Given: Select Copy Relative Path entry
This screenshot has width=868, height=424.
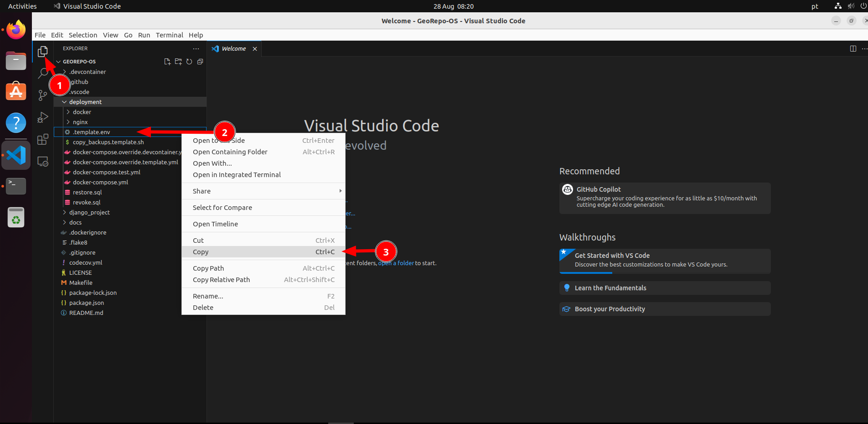Looking at the screenshot, I should [263, 280].
